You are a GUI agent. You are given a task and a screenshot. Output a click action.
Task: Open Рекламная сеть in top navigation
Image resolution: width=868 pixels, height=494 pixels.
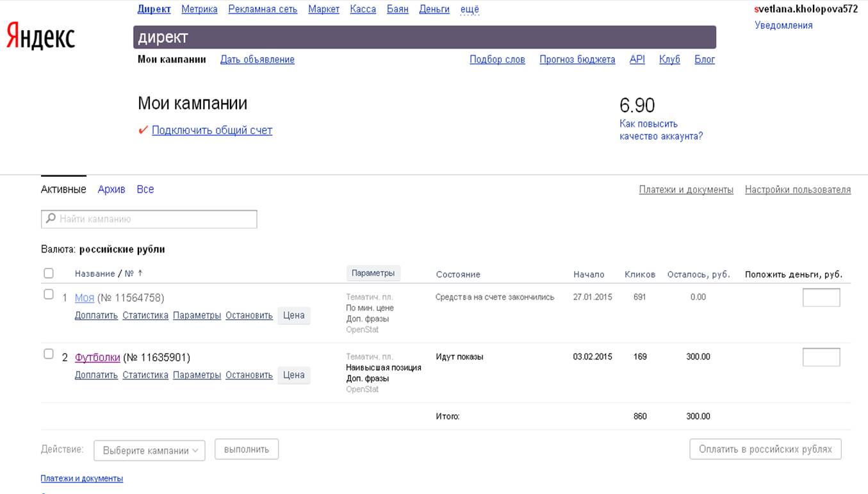pyautogui.click(x=263, y=9)
